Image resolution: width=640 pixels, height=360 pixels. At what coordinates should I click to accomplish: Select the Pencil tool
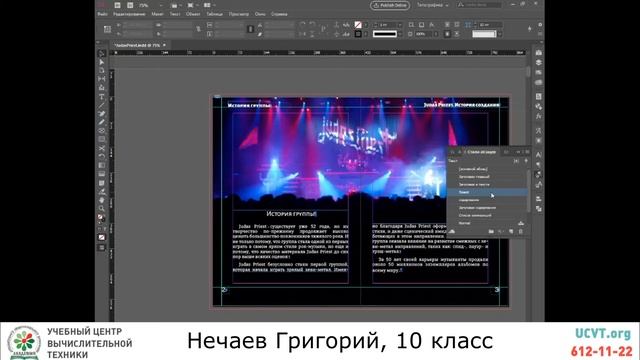pyautogui.click(x=102, y=122)
